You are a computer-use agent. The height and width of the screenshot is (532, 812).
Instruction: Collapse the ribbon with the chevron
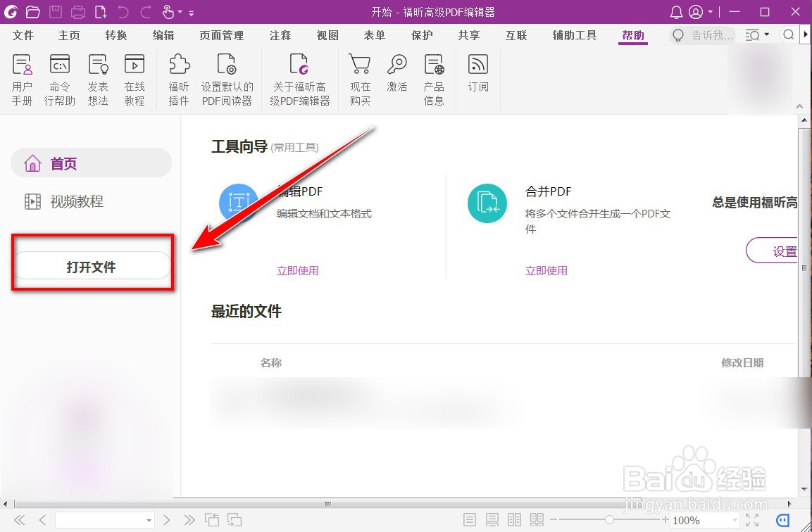[x=799, y=106]
